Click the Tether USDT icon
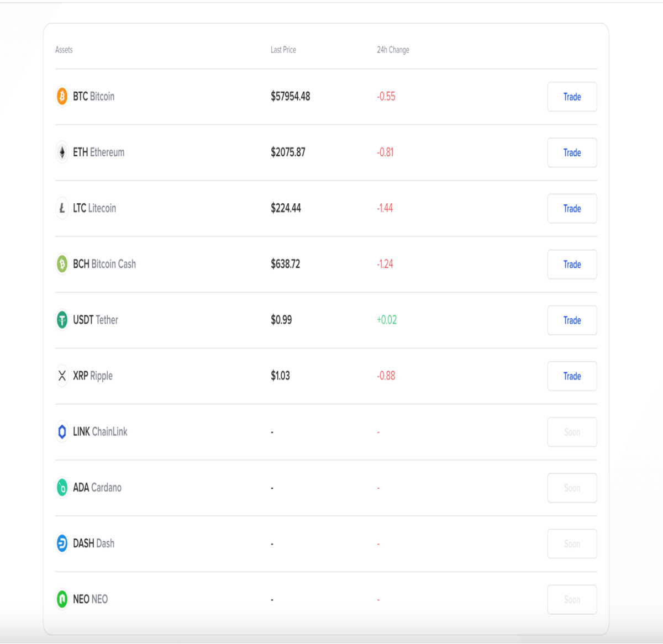The image size is (663, 644). tap(62, 320)
